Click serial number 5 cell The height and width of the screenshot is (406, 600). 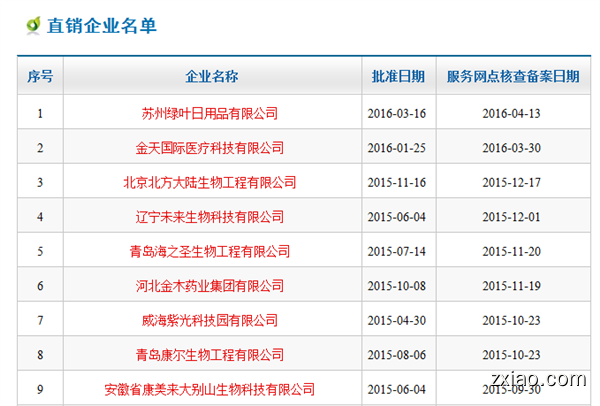(40, 251)
